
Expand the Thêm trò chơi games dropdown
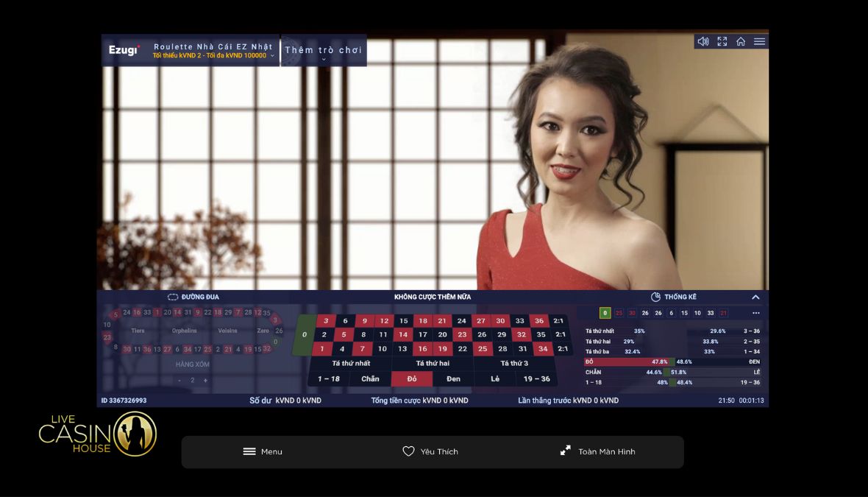click(324, 60)
